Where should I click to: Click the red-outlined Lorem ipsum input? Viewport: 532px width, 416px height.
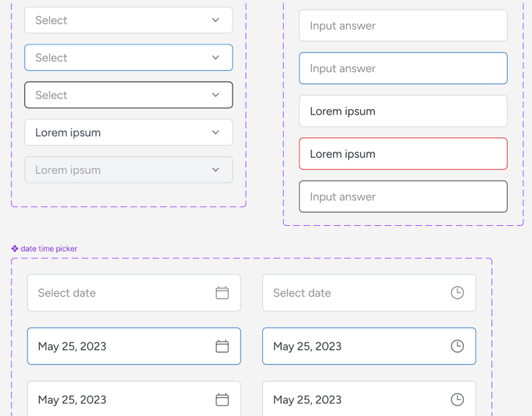[403, 154]
